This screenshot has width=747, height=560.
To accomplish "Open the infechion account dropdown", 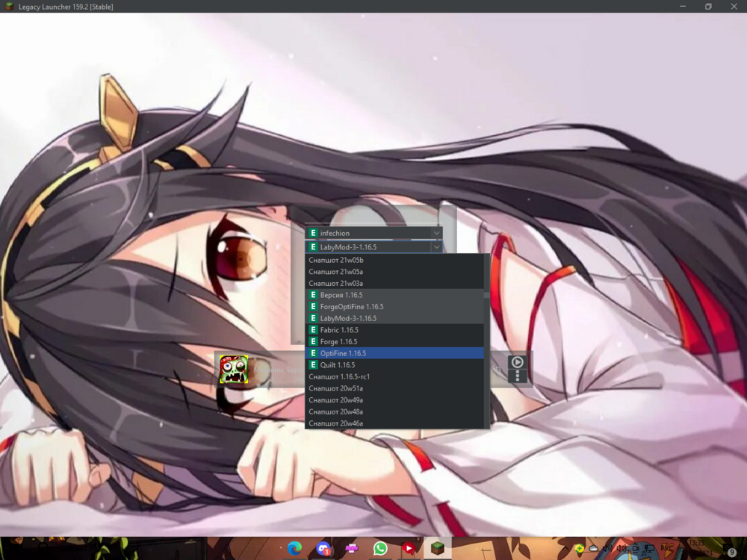I will (373, 233).
